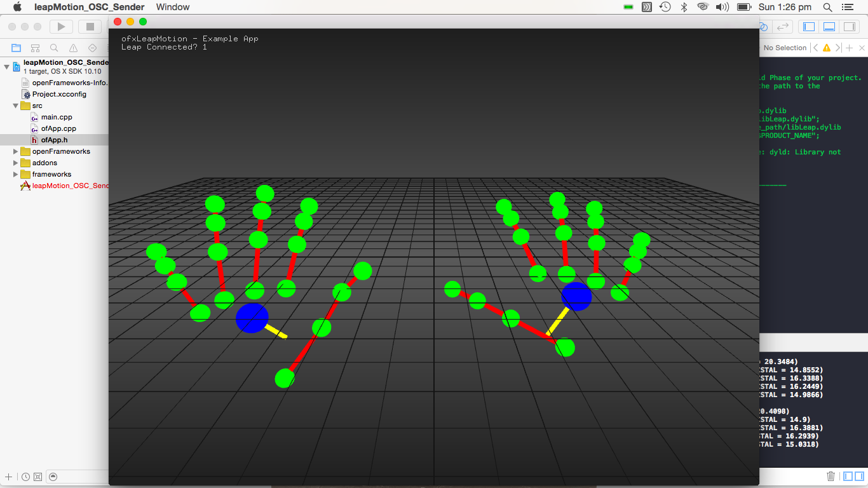
Task: Go to the next issue
Action: coord(837,48)
